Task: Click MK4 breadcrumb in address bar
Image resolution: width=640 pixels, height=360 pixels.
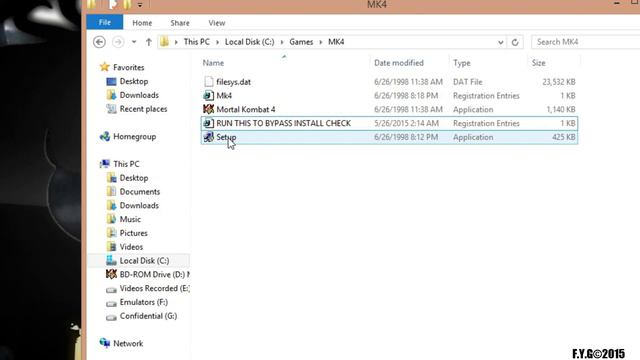Action: point(336,42)
